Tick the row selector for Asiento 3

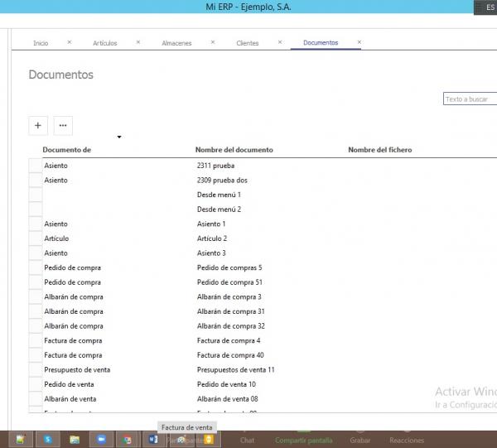coord(36,253)
